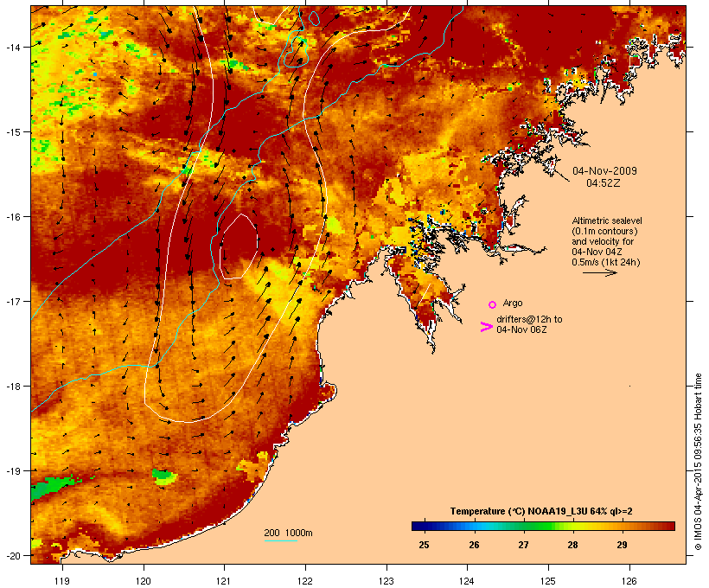Screen dimensions: 709x588
Task: Click the latitude label -17
Action: click(12, 301)
